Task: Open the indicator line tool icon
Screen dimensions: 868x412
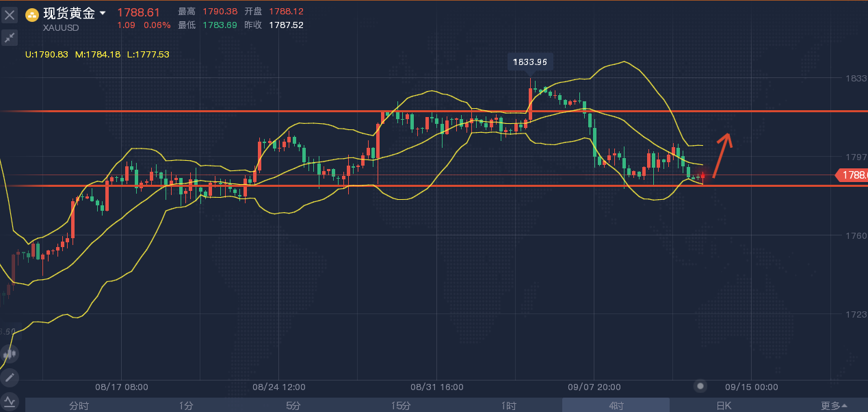Action: coord(10,400)
